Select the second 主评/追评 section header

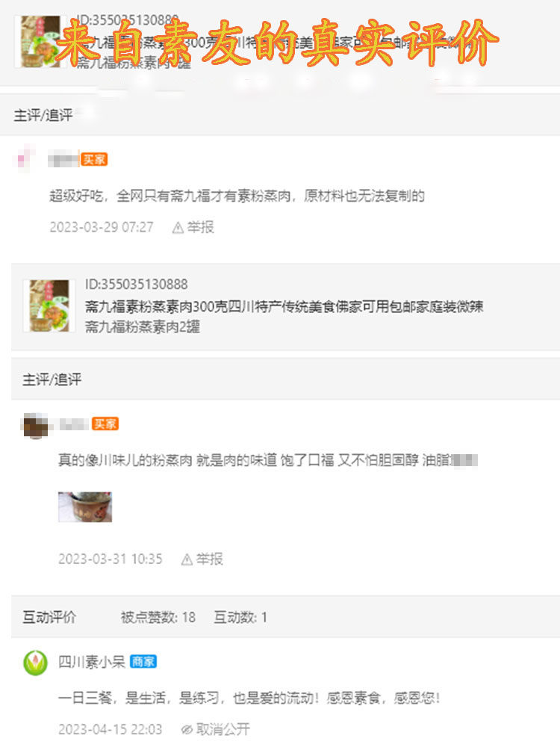pyautogui.click(x=52, y=379)
